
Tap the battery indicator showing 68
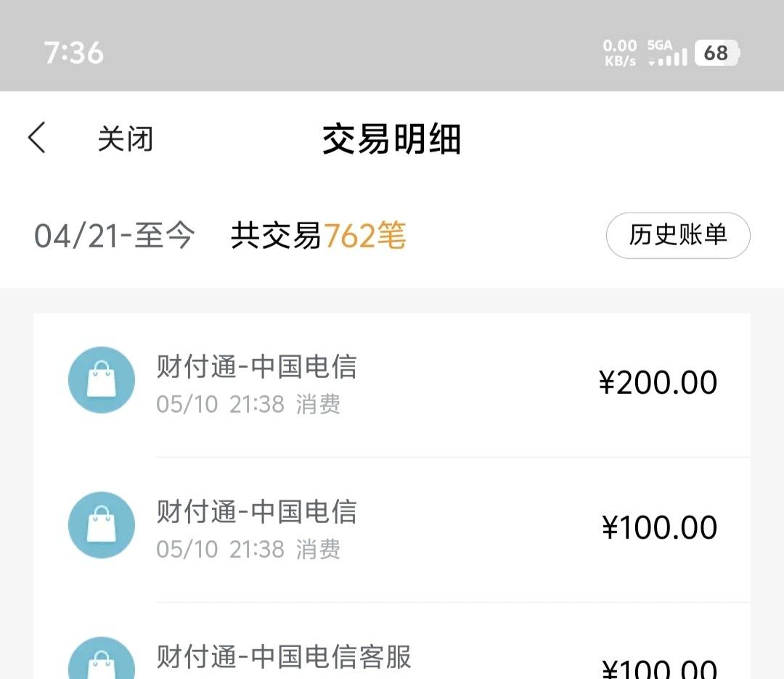pyautogui.click(x=717, y=52)
